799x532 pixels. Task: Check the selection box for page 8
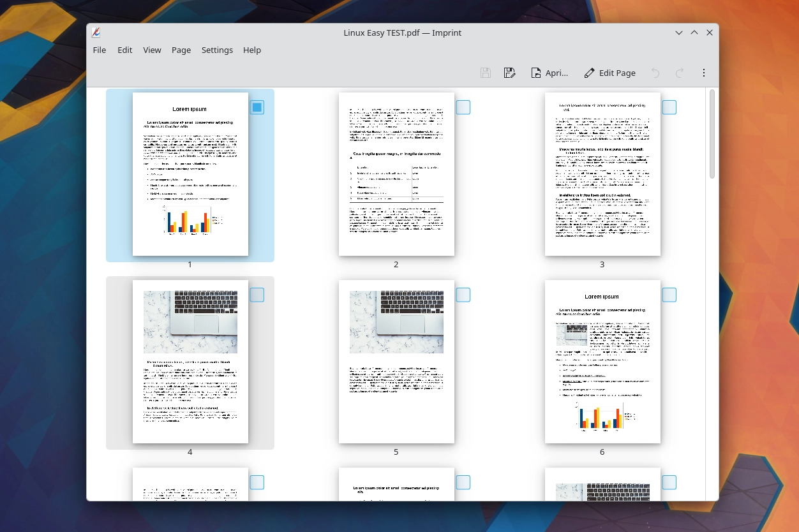(463, 482)
